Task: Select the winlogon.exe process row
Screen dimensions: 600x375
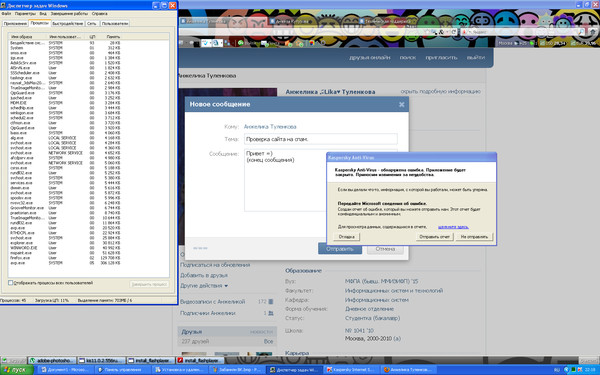Action: point(65,113)
